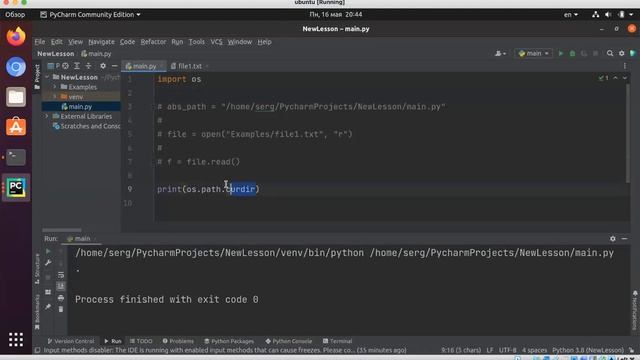Click the LF line separator in status bar
640x360 pixels.
click(x=490, y=350)
